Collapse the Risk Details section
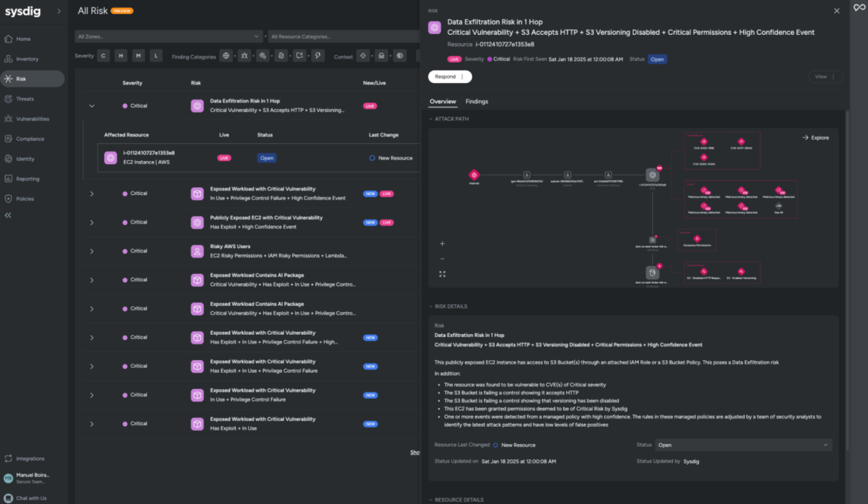Image resolution: width=868 pixels, height=504 pixels. coord(431,307)
